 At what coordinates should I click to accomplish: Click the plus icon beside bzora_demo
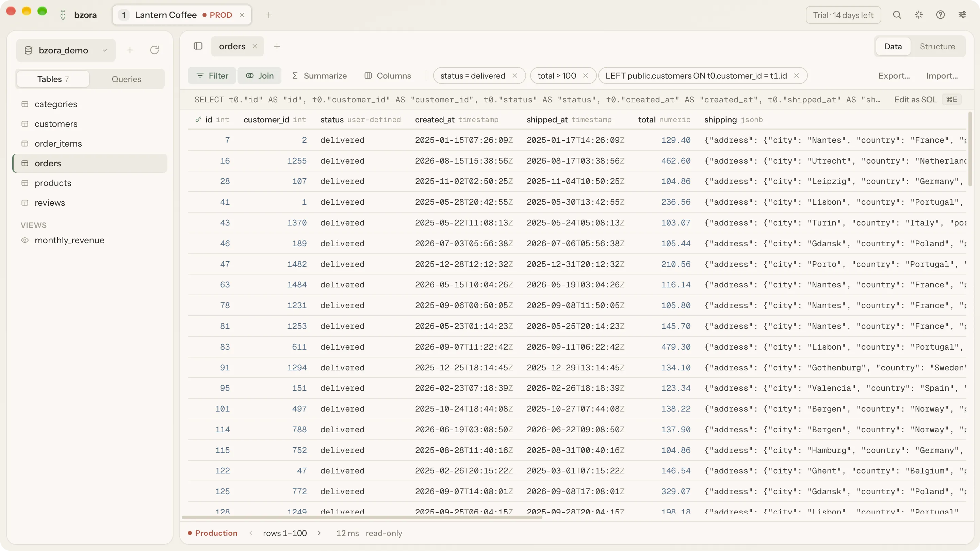tap(130, 50)
